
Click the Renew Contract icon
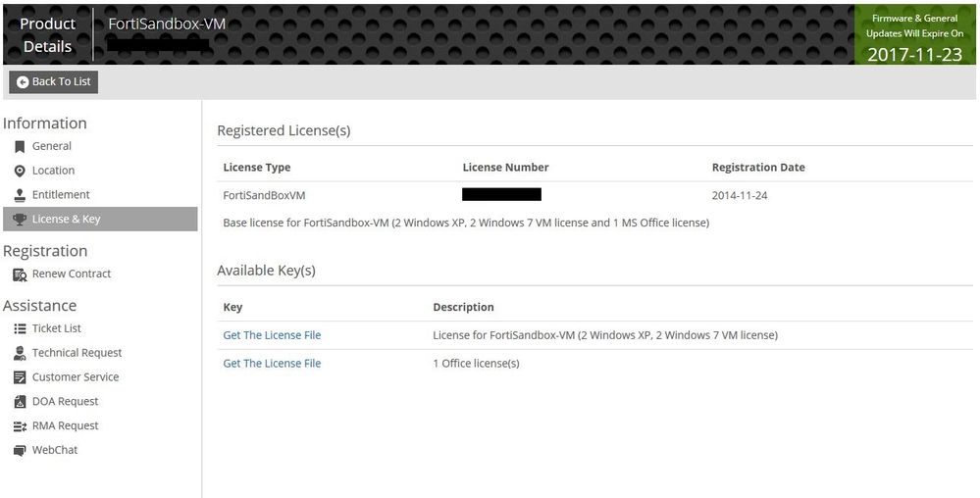click(x=20, y=274)
